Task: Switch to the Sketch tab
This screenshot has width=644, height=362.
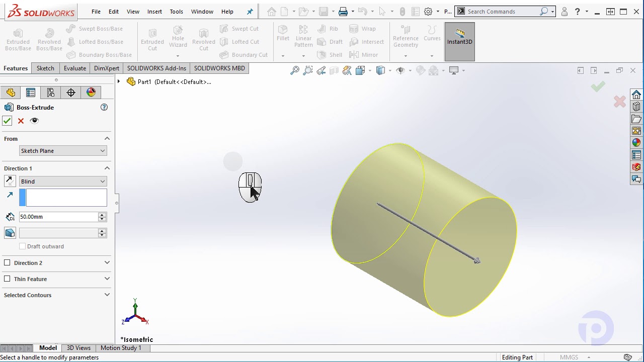Action: click(45, 68)
